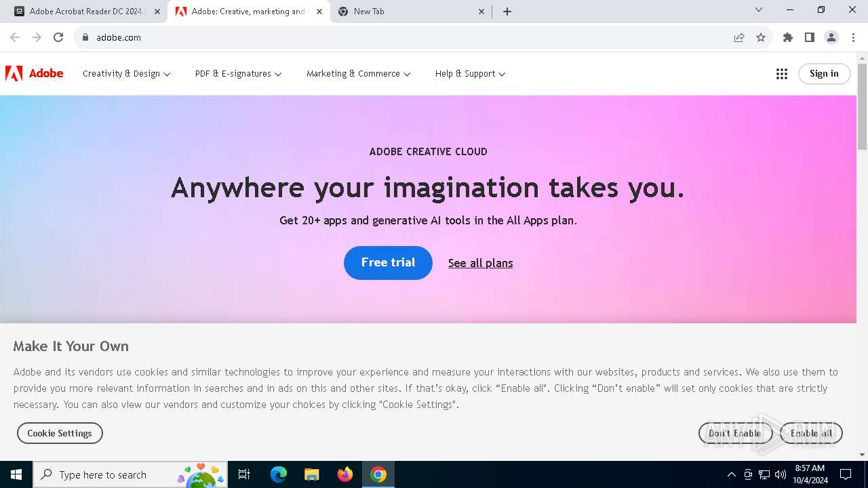Go back with the browser back arrow
This screenshot has width=868, height=488.
click(15, 37)
